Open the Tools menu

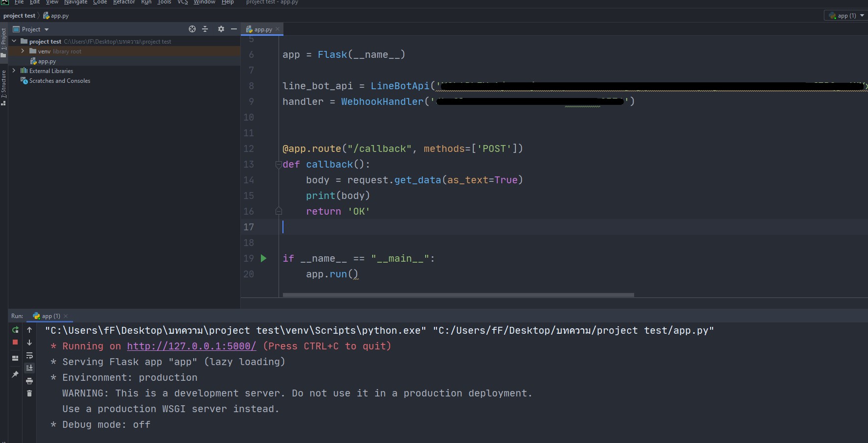click(164, 2)
